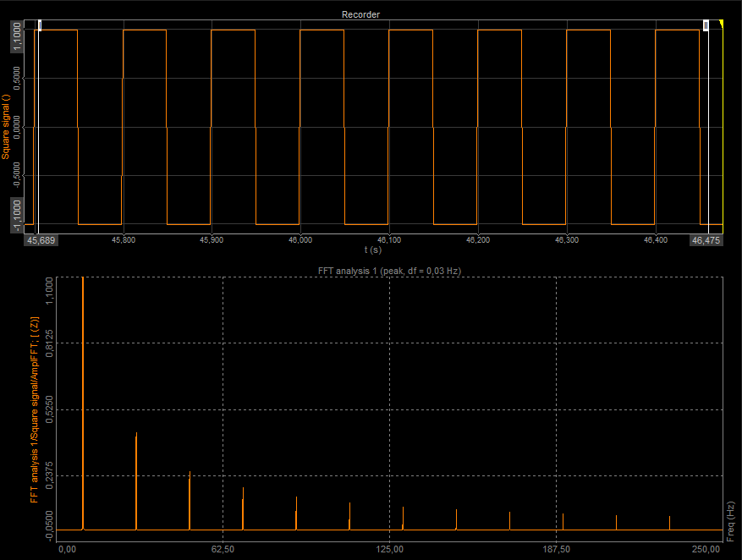Edit FFT Y-axis maximum 1,1000

coord(48,291)
